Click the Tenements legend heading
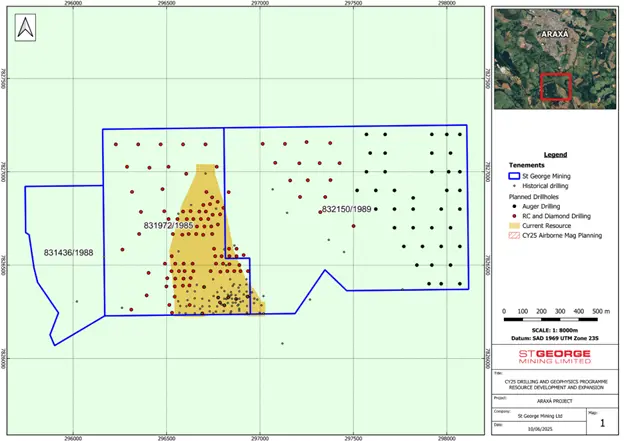The height and width of the screenshot is (441, 624). (x=527, y=167)
